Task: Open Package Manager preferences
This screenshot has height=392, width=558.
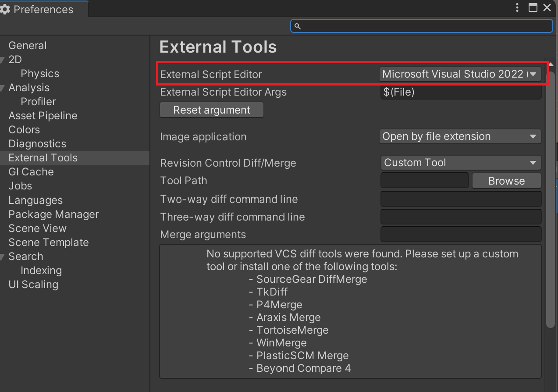Action: click(x=53, y=214)
